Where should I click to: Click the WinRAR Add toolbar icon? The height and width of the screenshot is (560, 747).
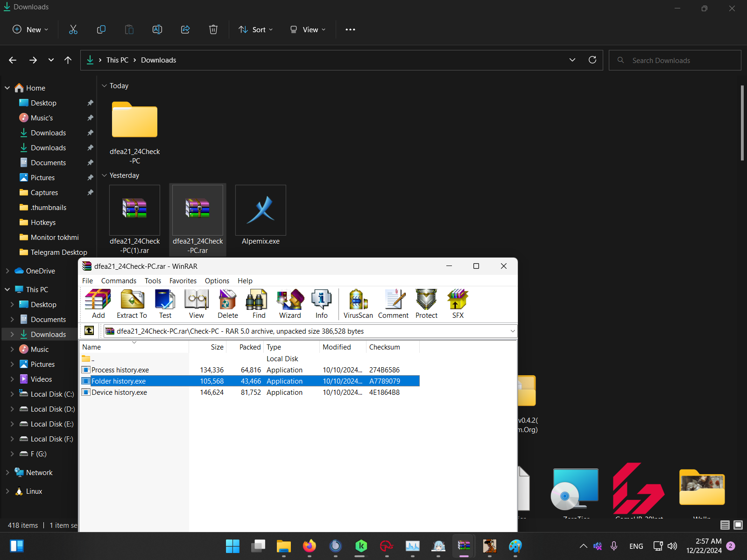click(99, 304)
